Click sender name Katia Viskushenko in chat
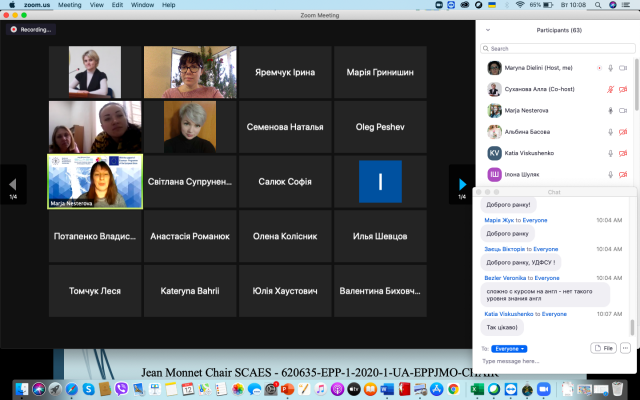The image size is (640, 400). (x=509, y=314)
